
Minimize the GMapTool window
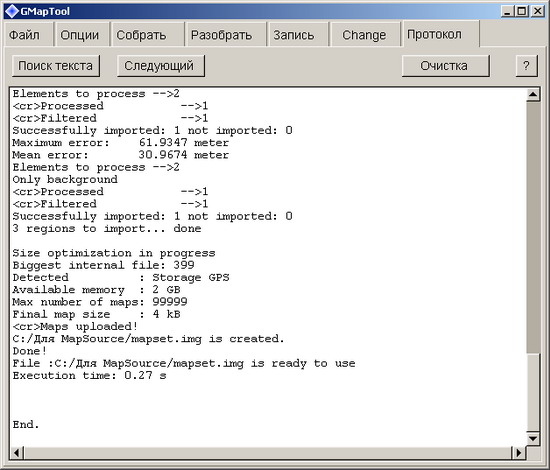click(x=507, y=11)
